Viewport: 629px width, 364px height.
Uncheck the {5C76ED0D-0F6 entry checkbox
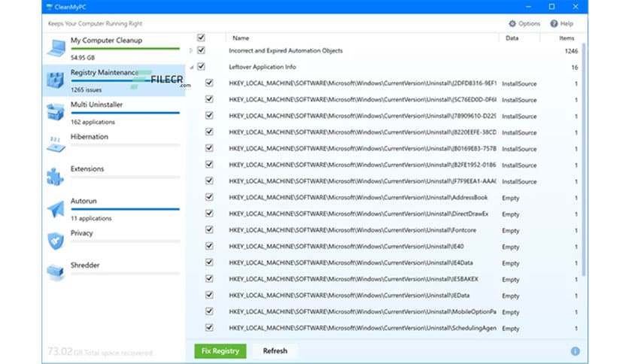[209, 99]
